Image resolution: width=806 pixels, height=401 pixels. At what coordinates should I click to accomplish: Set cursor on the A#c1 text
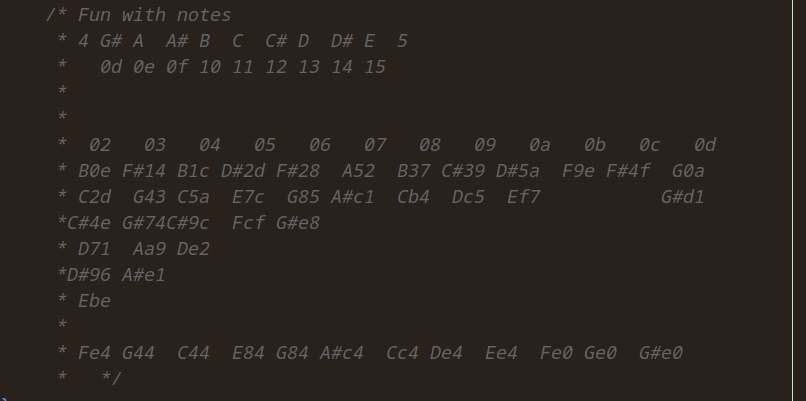353,197
